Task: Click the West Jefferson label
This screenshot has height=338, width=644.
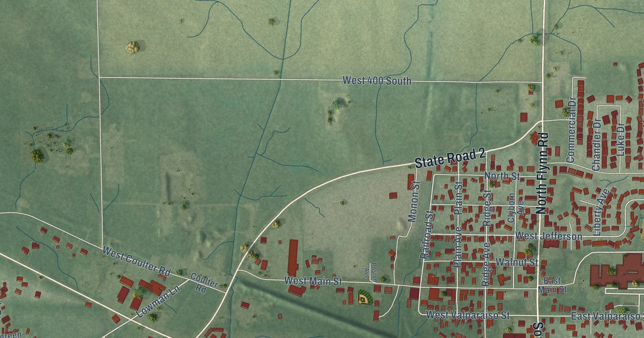Action: [548, 236]
